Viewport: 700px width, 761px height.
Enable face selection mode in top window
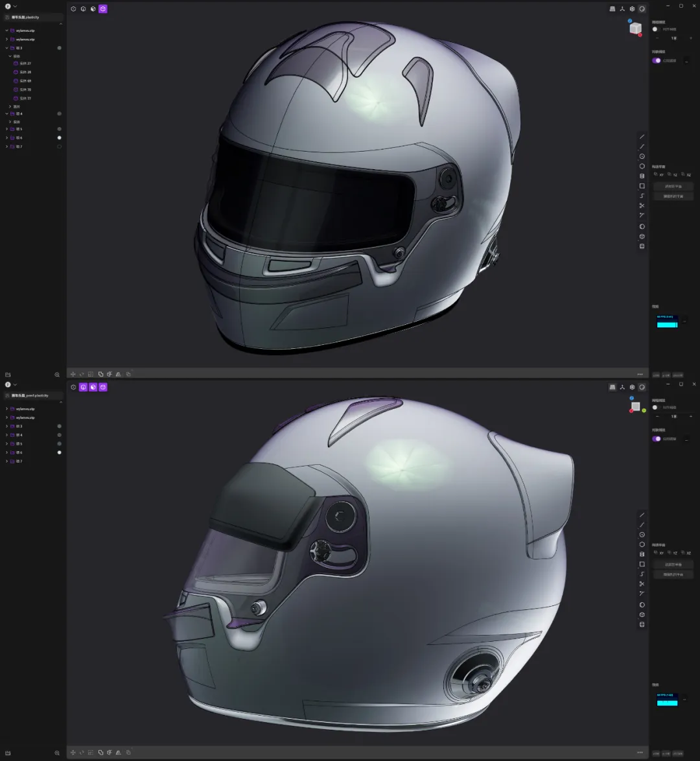93,8
